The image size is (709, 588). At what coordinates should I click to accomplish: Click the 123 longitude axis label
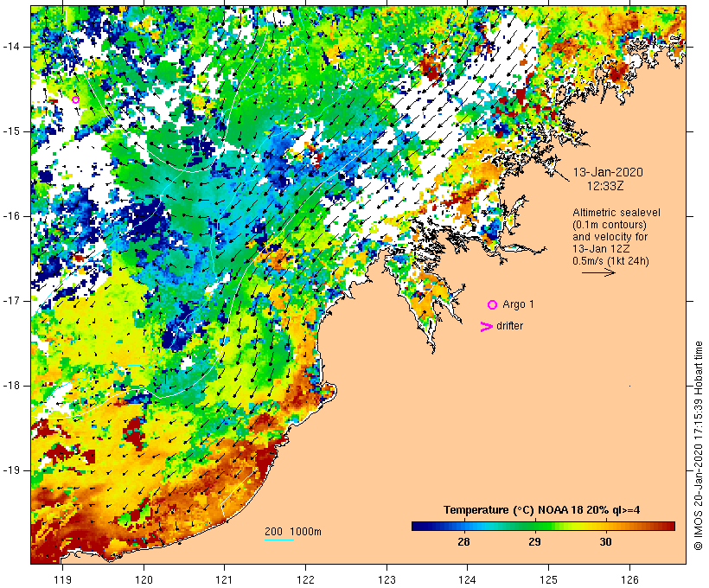click(x=386, y=580)
